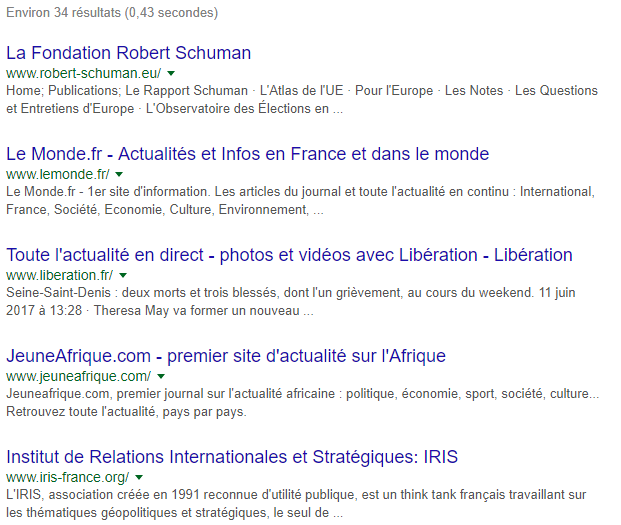Open the Libération news result title

pyautogui.click(x=289, y=255)
